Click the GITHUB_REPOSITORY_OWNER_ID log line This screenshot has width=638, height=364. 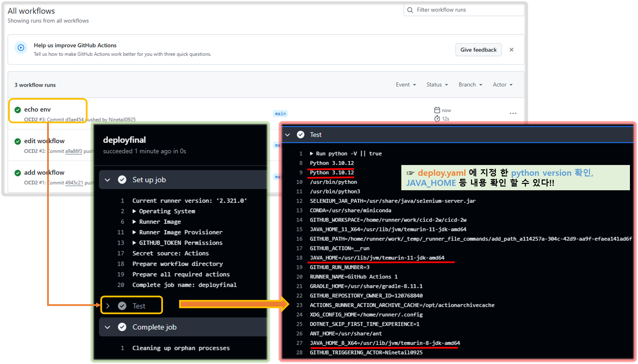point(366,296)
